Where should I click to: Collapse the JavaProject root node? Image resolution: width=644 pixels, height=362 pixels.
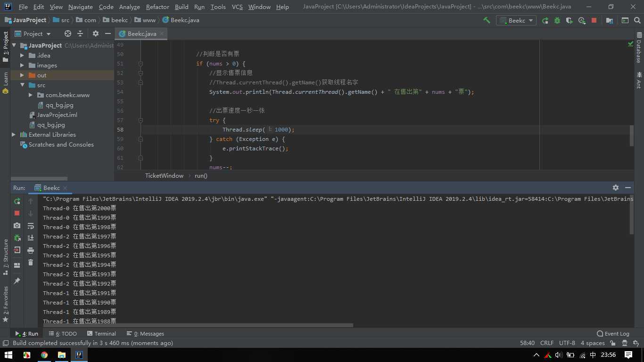14,45
